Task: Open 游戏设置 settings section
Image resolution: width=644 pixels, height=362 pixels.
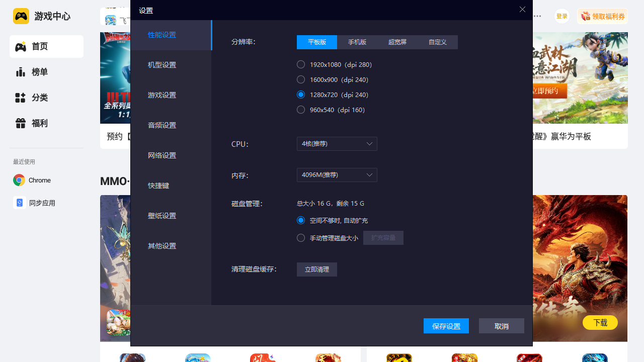Action: point(171,96)
